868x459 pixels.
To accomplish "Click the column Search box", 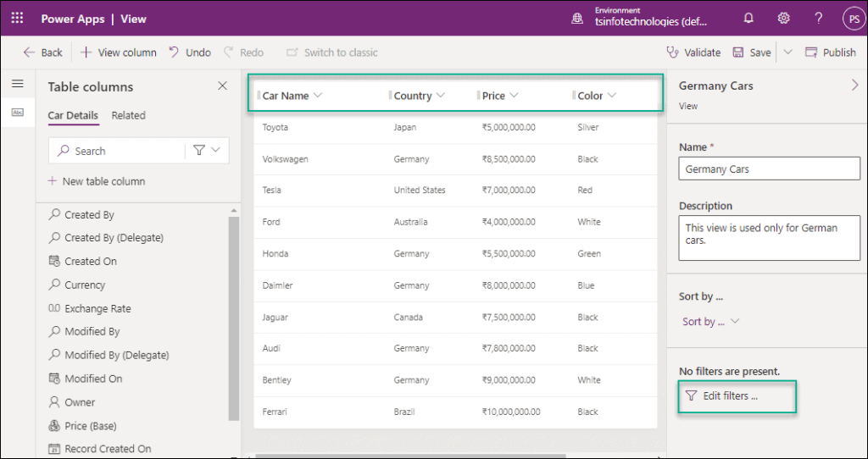I will [x=117, y=151].
